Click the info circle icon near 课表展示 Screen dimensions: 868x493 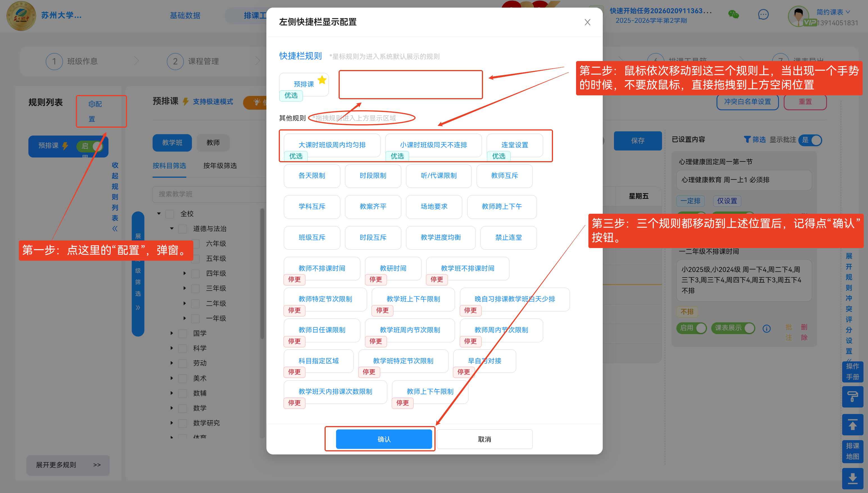767,328
